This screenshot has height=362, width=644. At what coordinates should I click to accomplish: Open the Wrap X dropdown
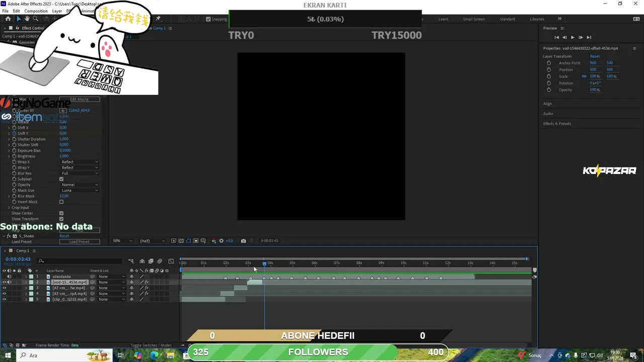point(79,162)
